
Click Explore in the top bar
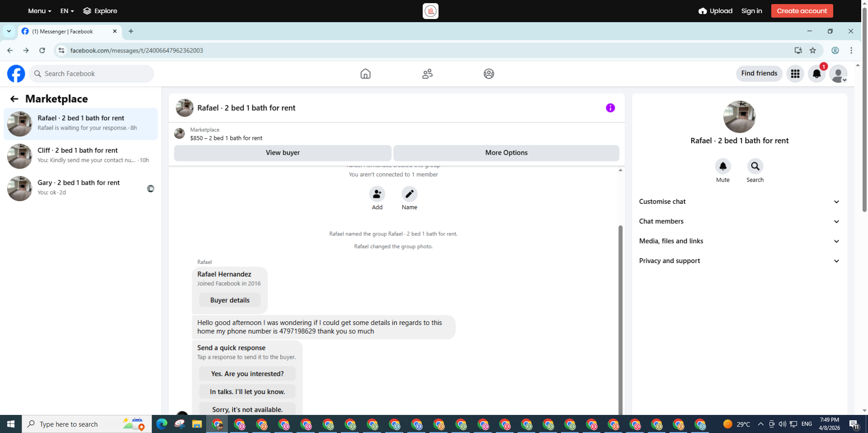100,11
